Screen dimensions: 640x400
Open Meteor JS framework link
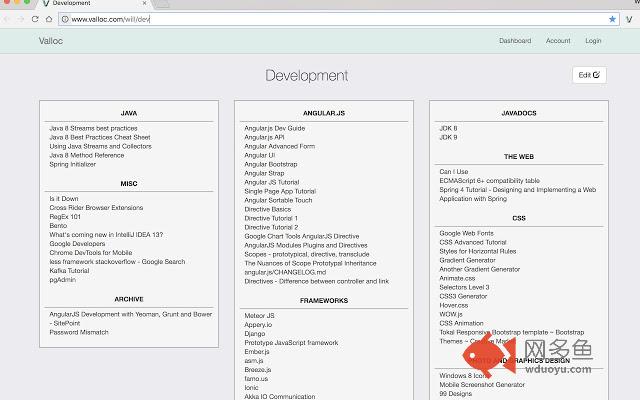(x=259, y=316)
